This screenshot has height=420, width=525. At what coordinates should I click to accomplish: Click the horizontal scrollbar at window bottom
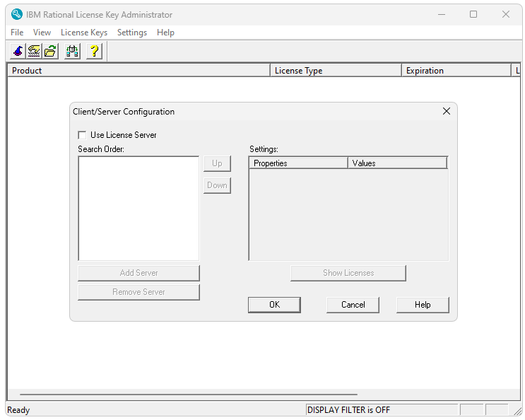[x=189, y=395]
